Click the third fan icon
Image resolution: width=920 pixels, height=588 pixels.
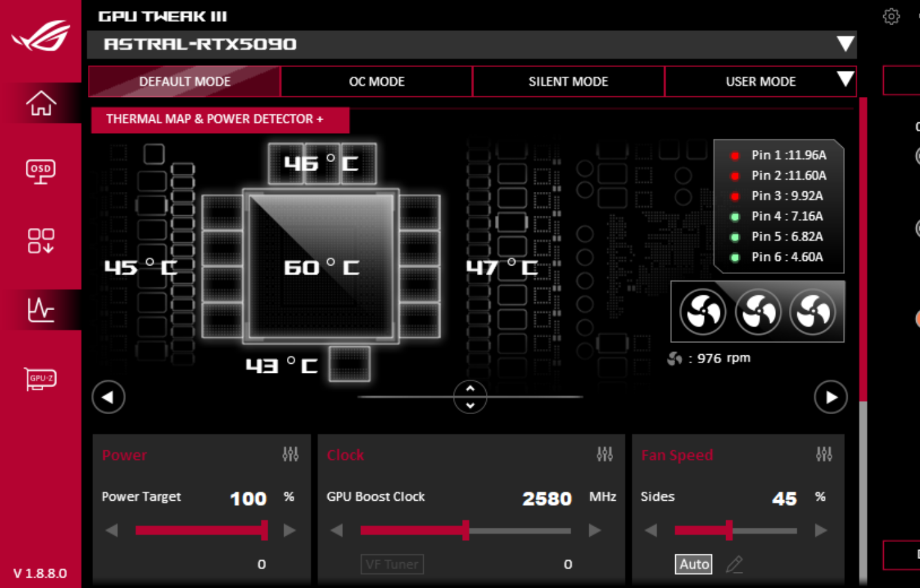813,313
